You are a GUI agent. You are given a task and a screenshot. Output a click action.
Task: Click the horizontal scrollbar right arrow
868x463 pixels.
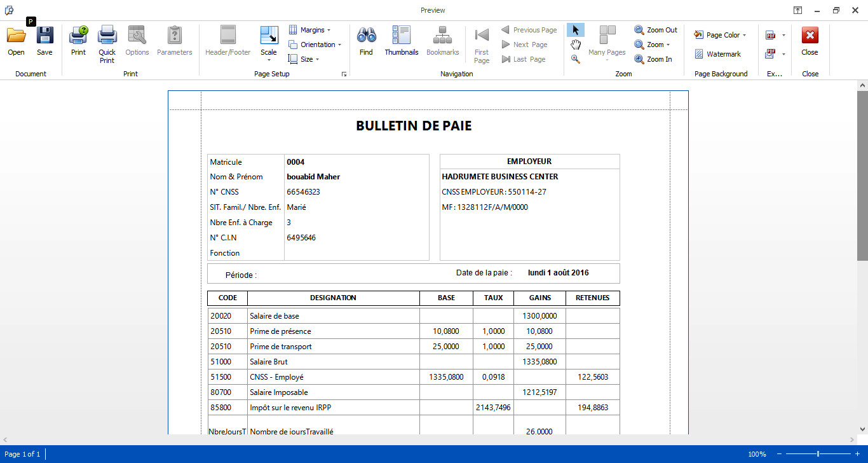852,439
